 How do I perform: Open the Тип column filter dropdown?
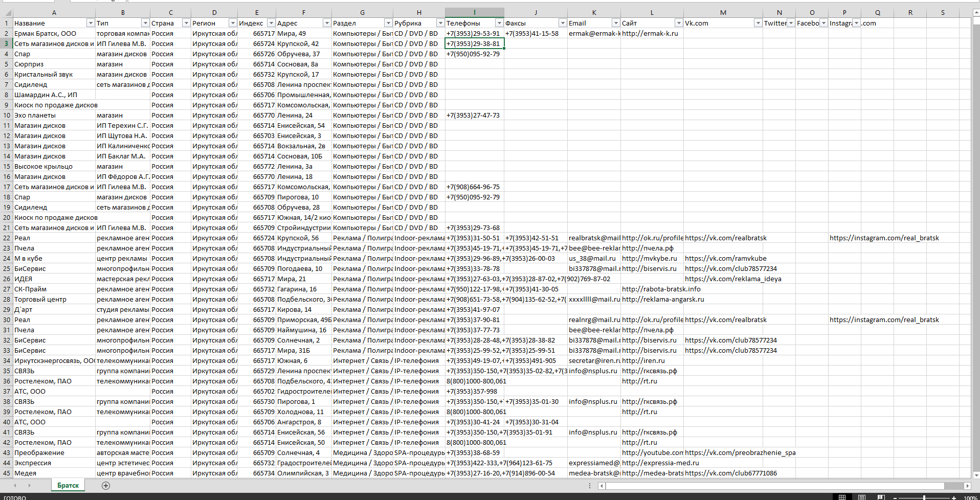pyautogui.click(x=145, y=23)
